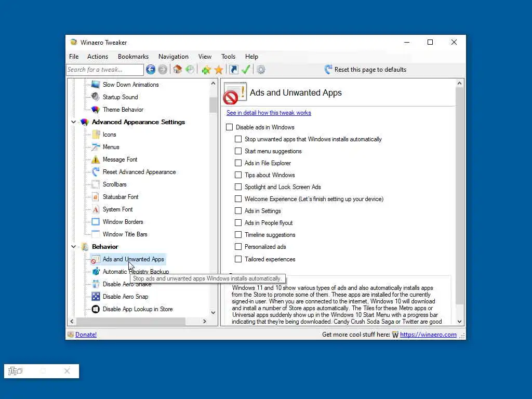
Task: Open the Bookmarks menu
Action: point(134,56)
